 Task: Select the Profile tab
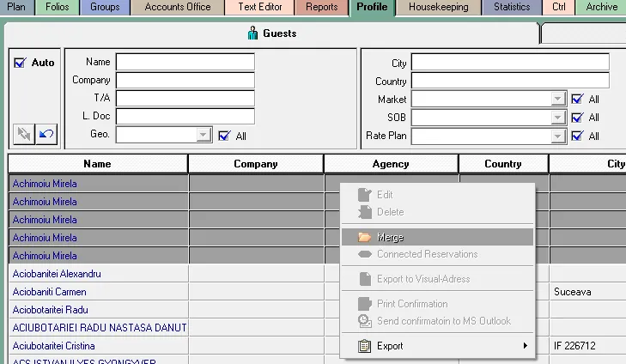tap(372, 7)
